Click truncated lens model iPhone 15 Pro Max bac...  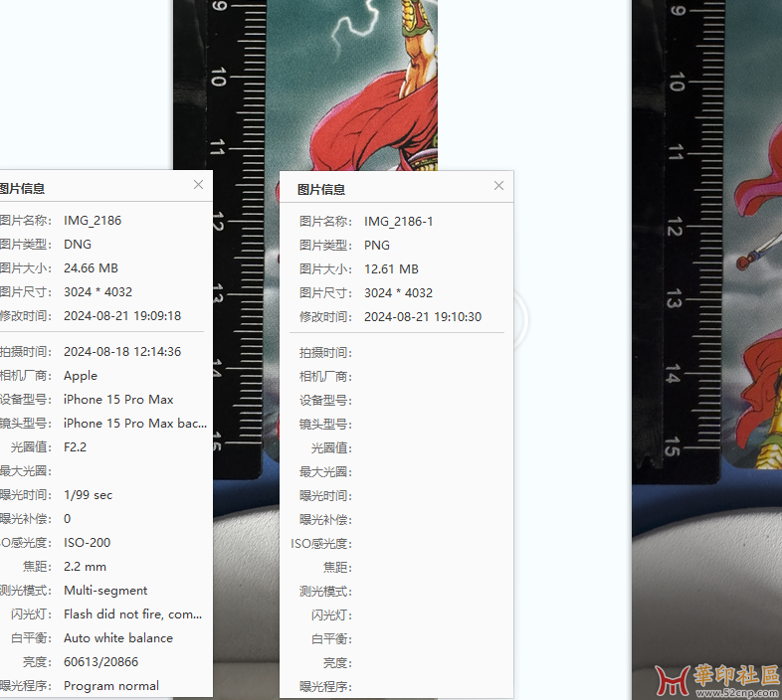134,424
